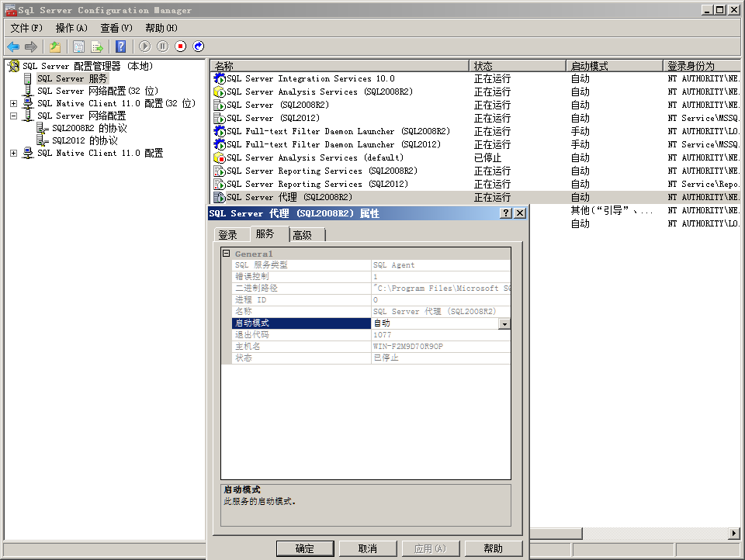
Task: Click the Full-text Filter Daemon Launcher (SQL2012) icon
Action: [x=220, y=144]
